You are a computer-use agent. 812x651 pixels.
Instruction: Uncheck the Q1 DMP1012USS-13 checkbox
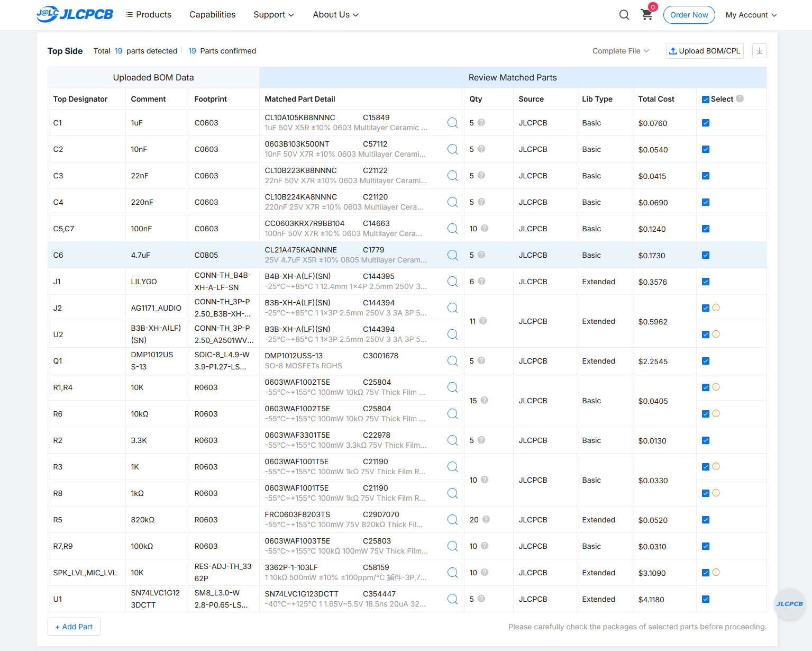[x=706, y=361]
